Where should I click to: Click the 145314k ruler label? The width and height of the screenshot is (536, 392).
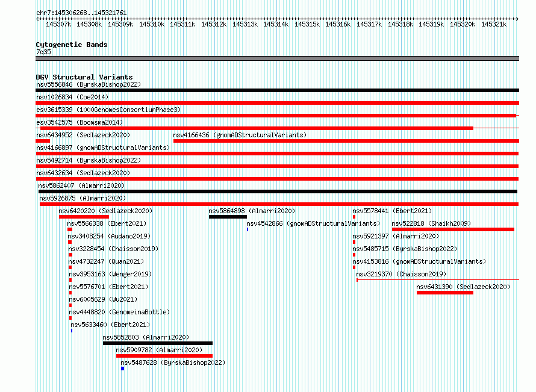pyautogui.click(x=276, y=24)
